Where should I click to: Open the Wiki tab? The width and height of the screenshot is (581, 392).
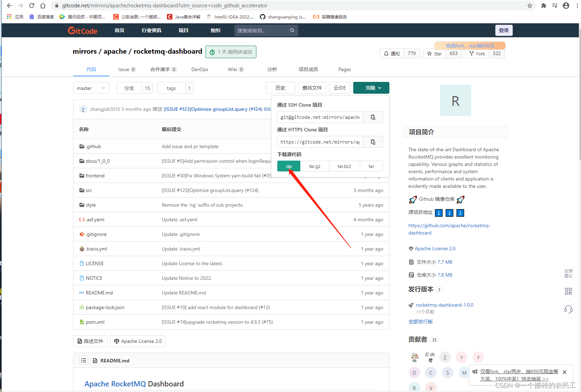point(236,69)
